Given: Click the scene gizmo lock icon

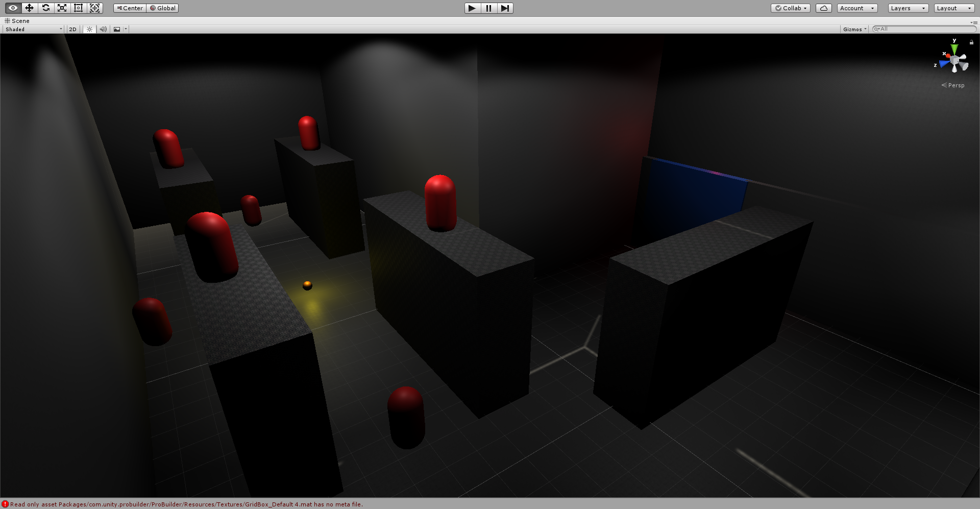Looking at the screenshot, I should (971, 42).
